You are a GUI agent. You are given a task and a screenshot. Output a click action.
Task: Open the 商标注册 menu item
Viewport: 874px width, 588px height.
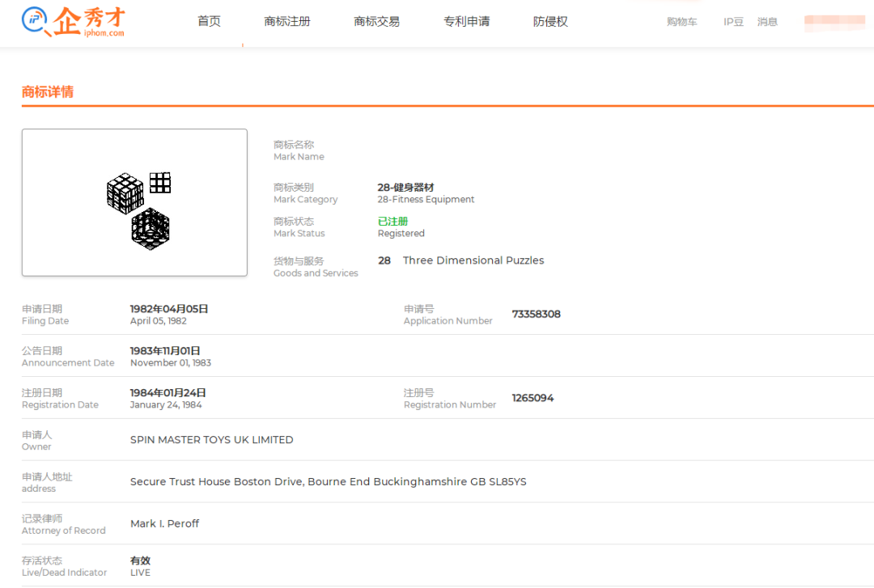[287, 21]
